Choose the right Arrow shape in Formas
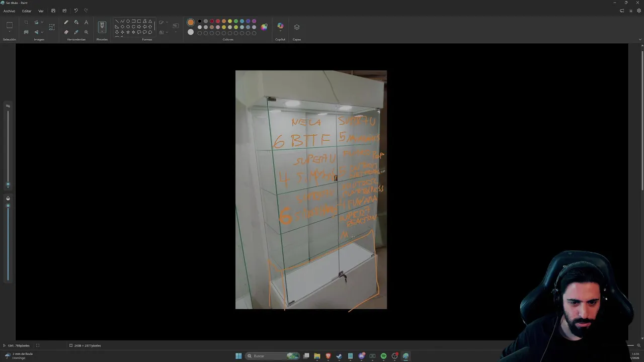 click(x=139, y=27)
